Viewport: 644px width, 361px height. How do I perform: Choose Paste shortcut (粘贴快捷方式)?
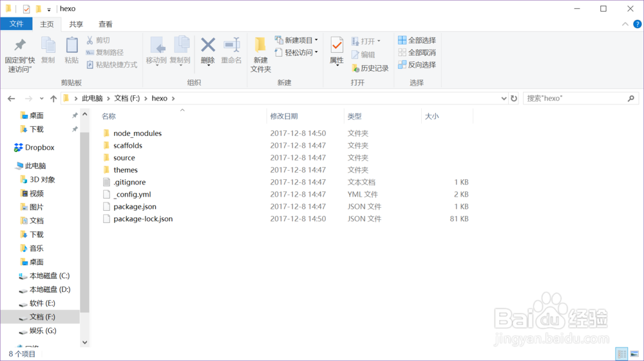[x=111, y=64]
